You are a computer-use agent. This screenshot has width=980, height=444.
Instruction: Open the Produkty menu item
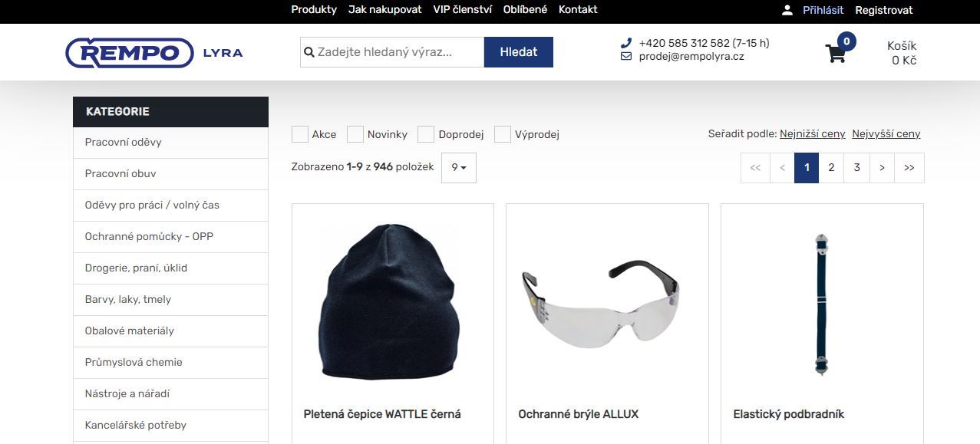[x=314, y=10]
